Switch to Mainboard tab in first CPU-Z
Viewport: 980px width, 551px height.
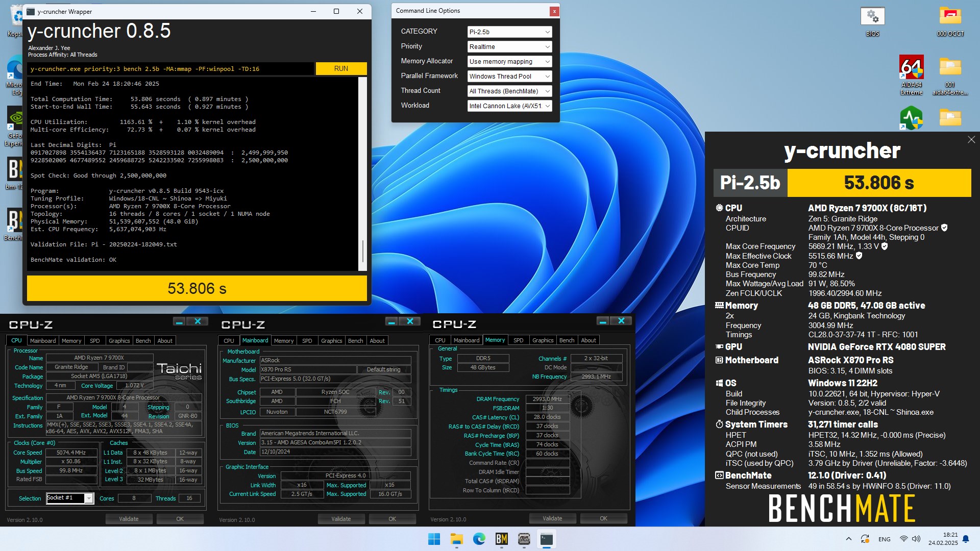coord(43,341)
